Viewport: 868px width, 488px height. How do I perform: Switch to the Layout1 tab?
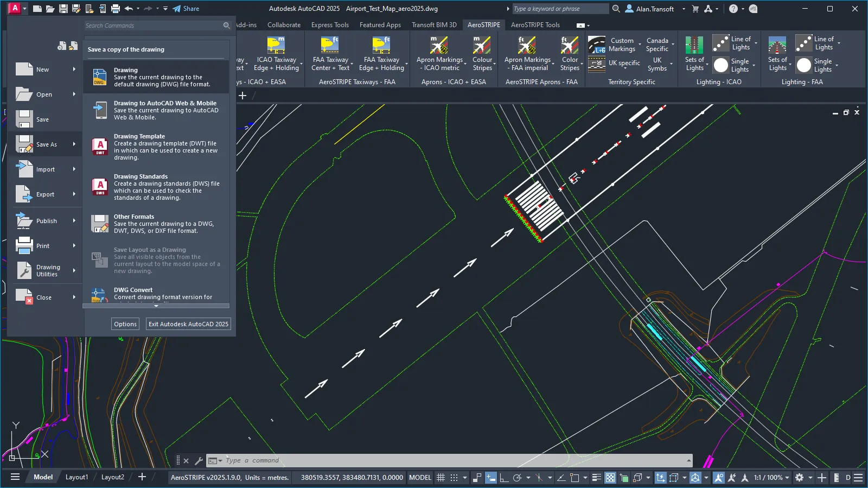click(76, 477)
